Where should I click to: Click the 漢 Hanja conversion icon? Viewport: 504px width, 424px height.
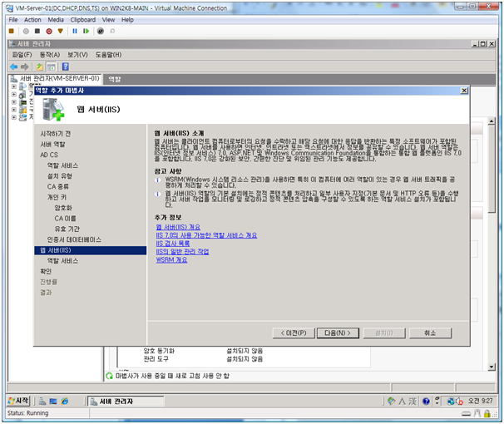(413, 402)
